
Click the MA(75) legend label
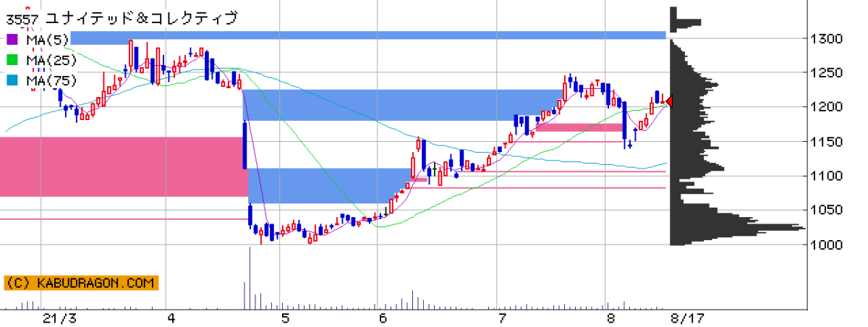(x=51, y=80)
